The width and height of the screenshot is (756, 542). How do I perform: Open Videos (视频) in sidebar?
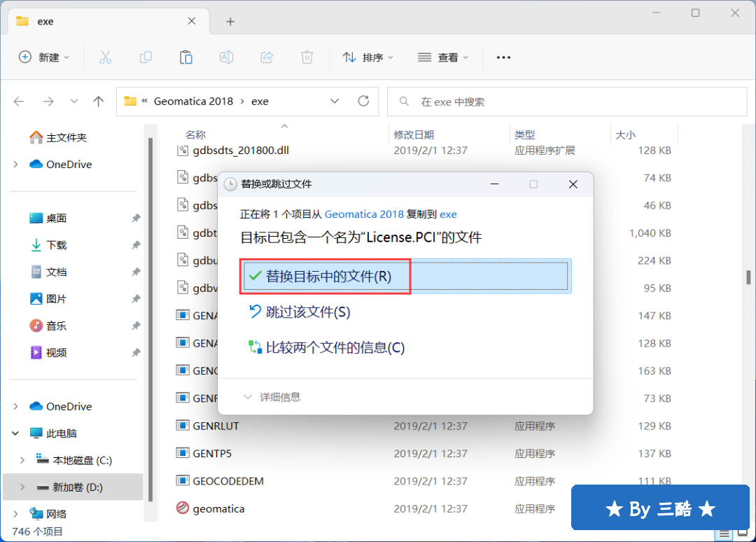(x=48, y=352)
